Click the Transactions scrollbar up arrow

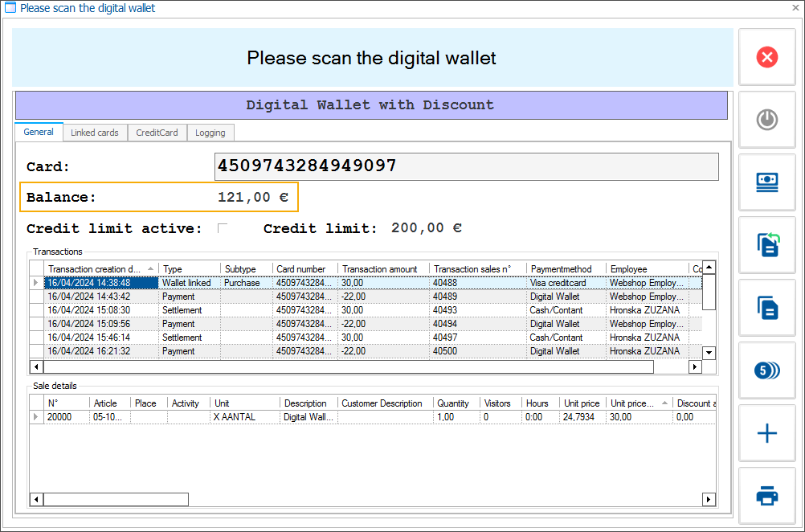[x=708, y=267]
